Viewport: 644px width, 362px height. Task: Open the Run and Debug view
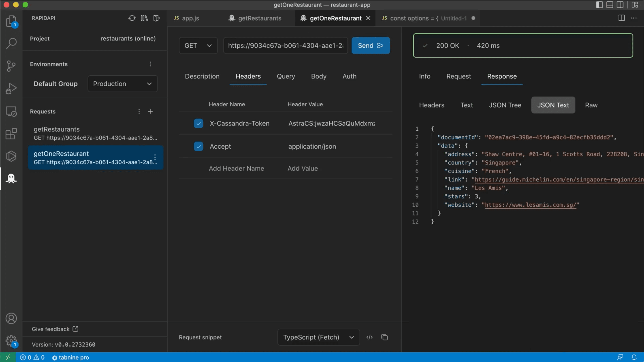11,89
